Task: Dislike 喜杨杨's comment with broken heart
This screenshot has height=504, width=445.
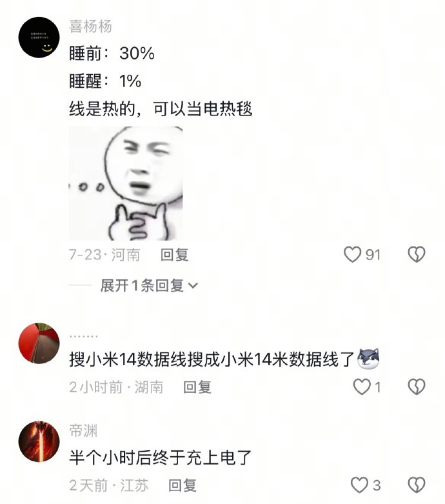Action: pyautogui.click(x=417, y=254)
